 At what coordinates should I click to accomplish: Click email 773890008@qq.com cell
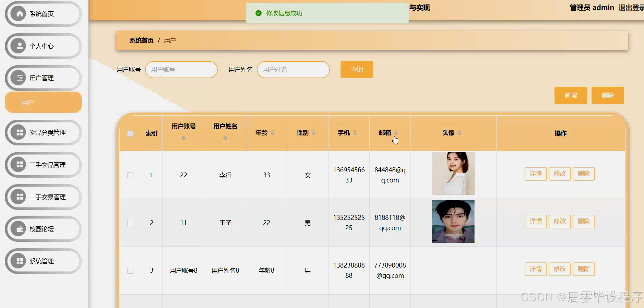pos(390,270)
